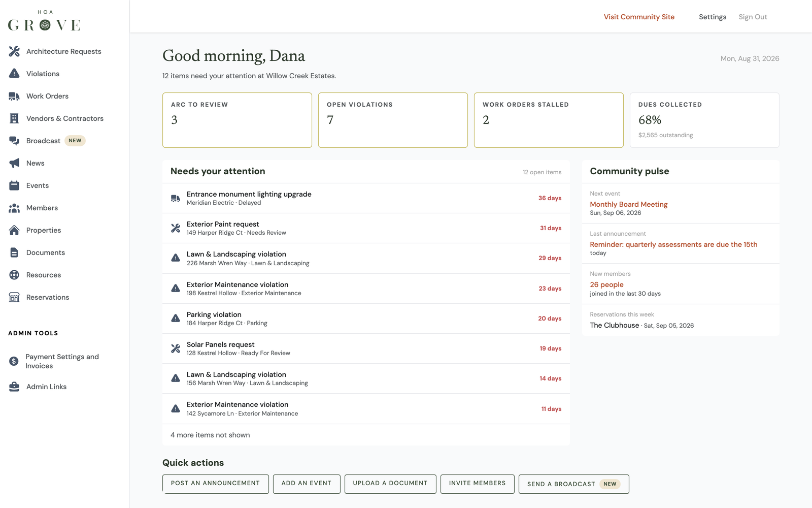Click the Broadcast chat bubbles icon

(x=14, y=141)
